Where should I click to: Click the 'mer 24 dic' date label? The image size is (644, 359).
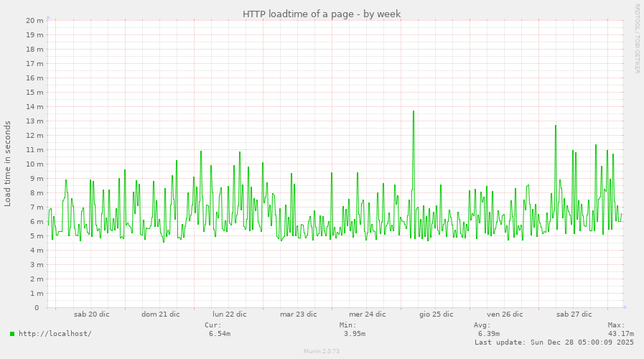pos(367,314)
